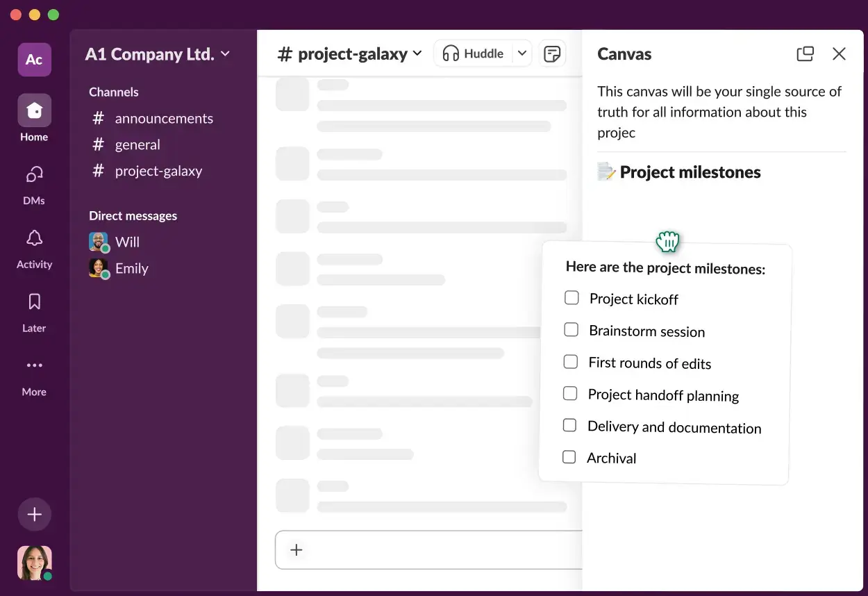This screenshot has height=596, width=868.
Task: Open the Ac workspace switcher icon
Action: tap(34, 59)
